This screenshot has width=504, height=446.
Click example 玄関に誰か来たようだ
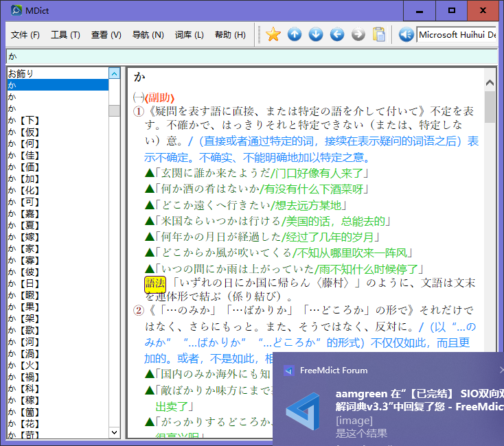(x=216, y=174)
